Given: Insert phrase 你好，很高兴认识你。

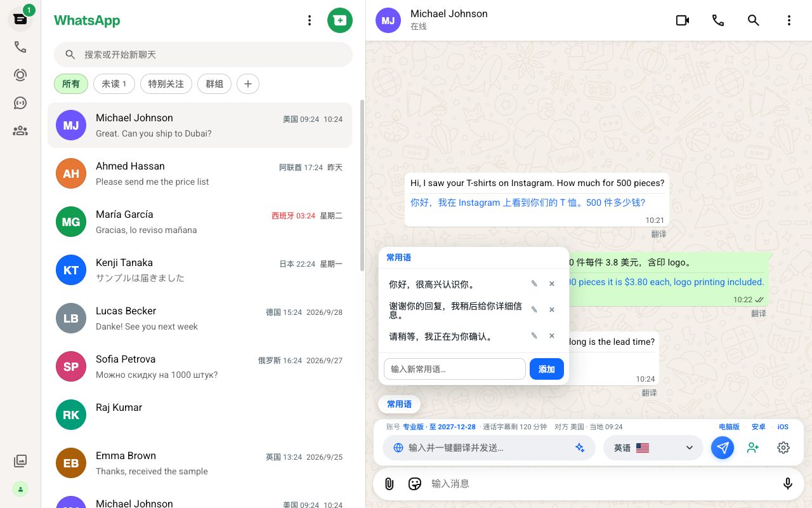Looking at the screenshot, I should click(x=431, y=284).
